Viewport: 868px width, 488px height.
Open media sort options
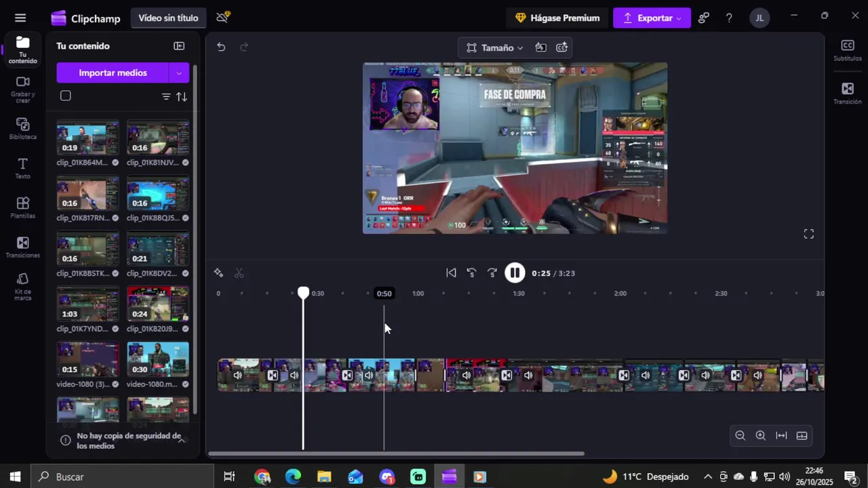(182, 96)
